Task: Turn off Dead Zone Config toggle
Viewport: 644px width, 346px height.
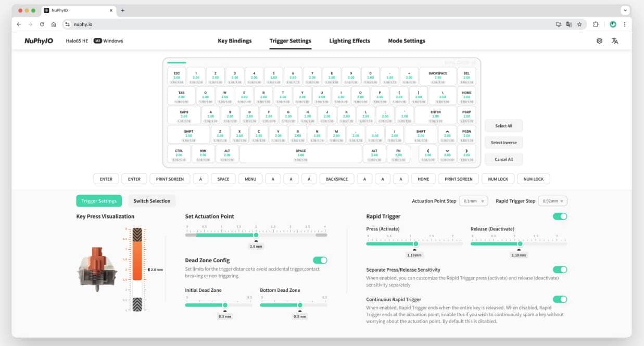Action: 320,260
